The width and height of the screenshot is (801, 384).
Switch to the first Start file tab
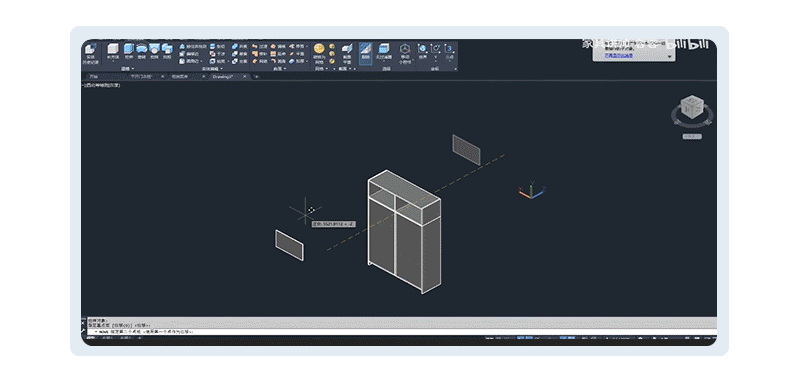[x=97, y=77]
